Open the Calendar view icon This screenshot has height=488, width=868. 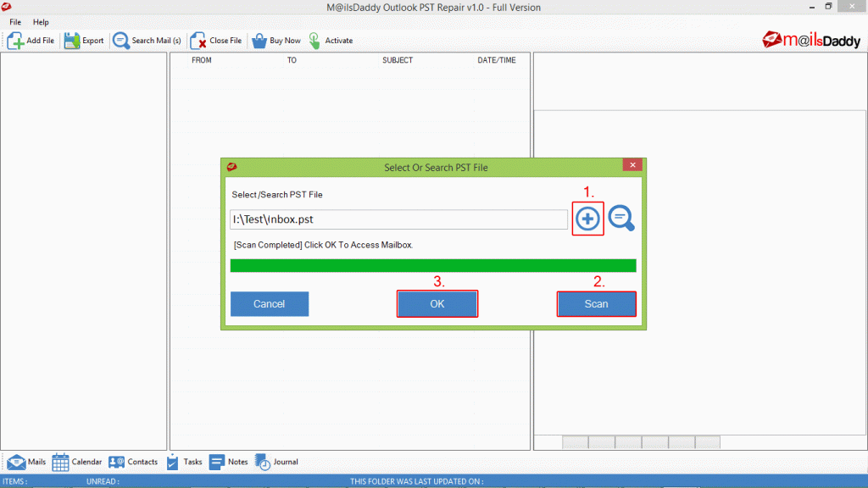(60, 462)
